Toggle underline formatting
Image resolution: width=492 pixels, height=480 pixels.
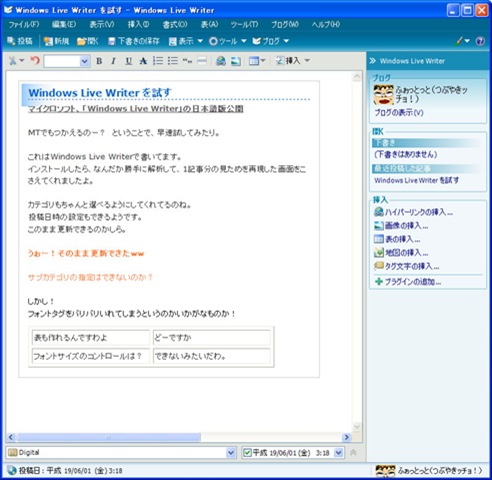coord(128,61)
